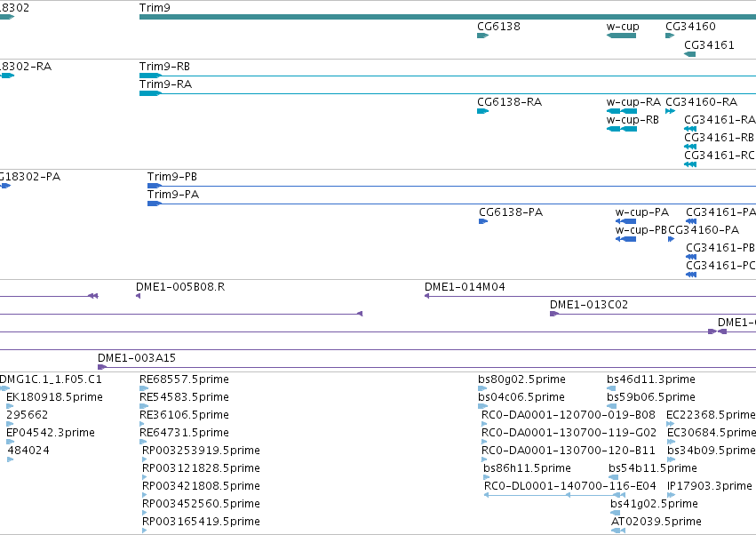Viewport: 756px width, 535px height.
Task: Select the w-cup gene arrow glyph
Action: pos(621,36)
